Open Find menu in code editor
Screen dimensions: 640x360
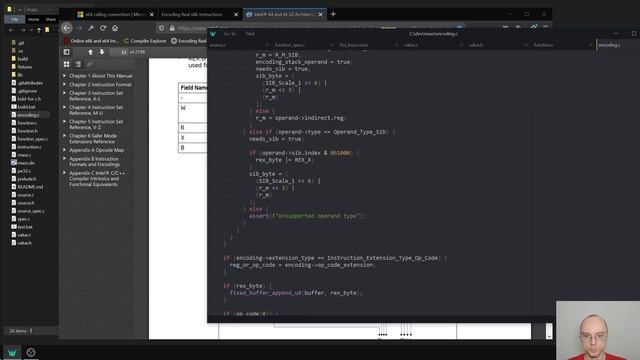(250, 34)
